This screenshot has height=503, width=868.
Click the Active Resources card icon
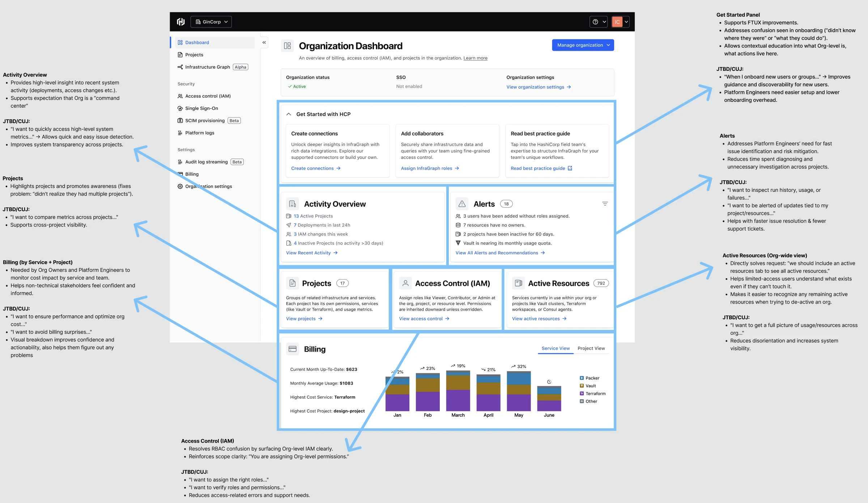tap(518, 283)
